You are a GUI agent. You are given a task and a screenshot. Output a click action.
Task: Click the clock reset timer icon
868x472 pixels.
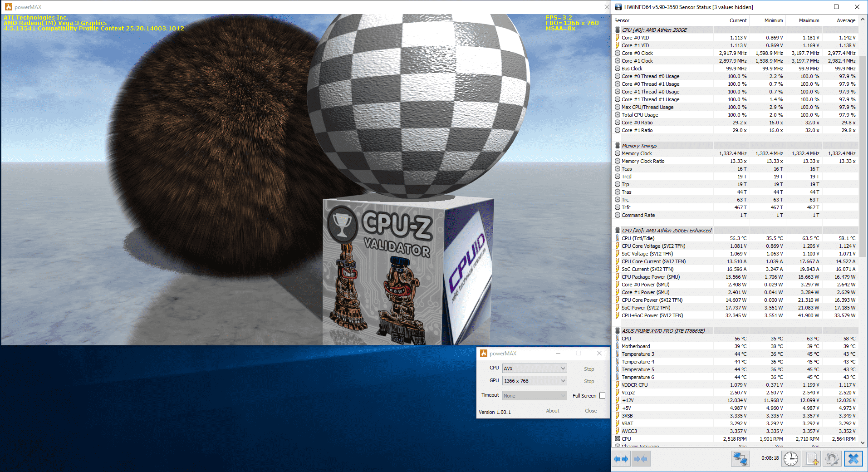(791, 459)
